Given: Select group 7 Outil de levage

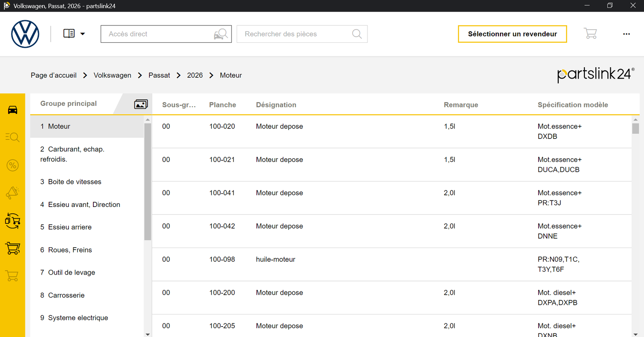Looking at the screenshot, I should point(87,273).
